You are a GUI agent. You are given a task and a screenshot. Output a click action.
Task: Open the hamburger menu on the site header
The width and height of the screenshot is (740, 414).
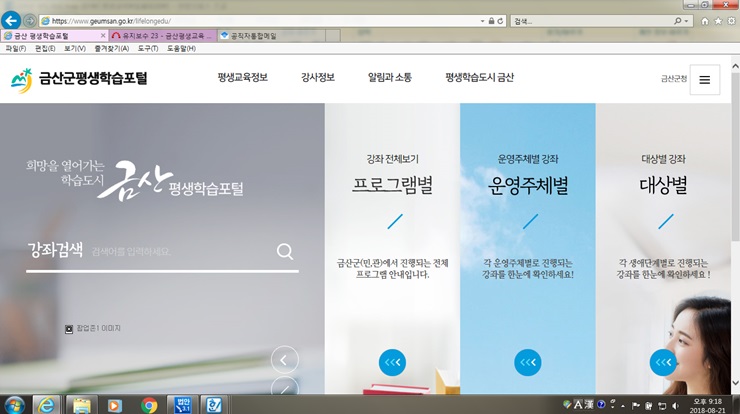[704, 80]
